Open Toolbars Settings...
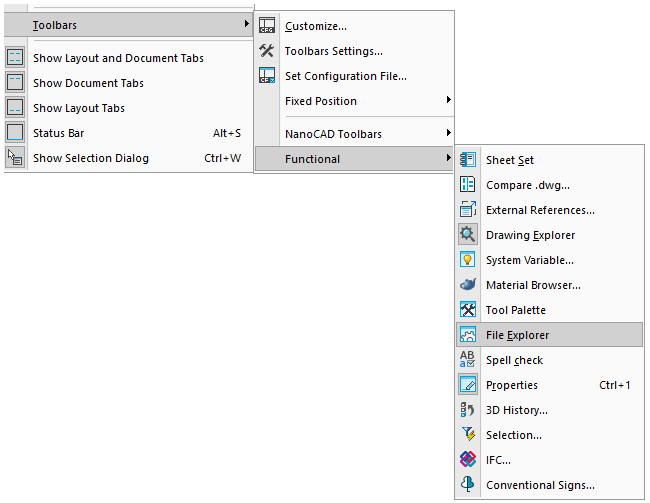 (x=333, y=51)
